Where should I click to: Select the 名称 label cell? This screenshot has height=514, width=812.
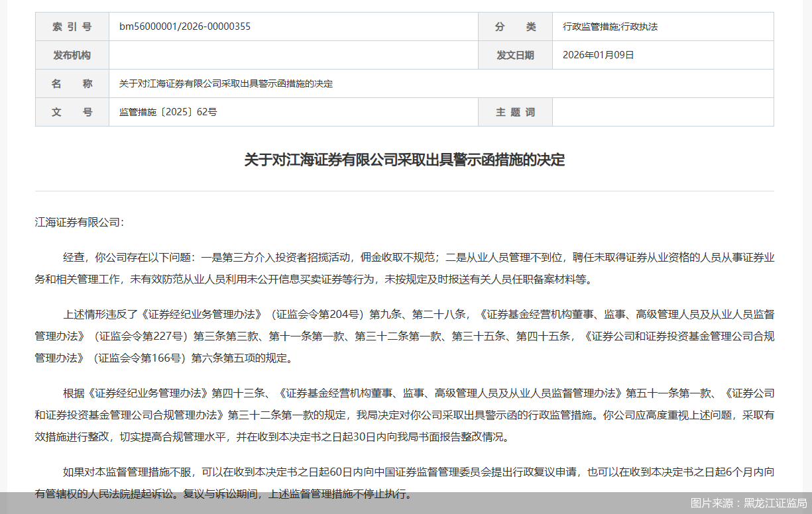coord(72,83)
